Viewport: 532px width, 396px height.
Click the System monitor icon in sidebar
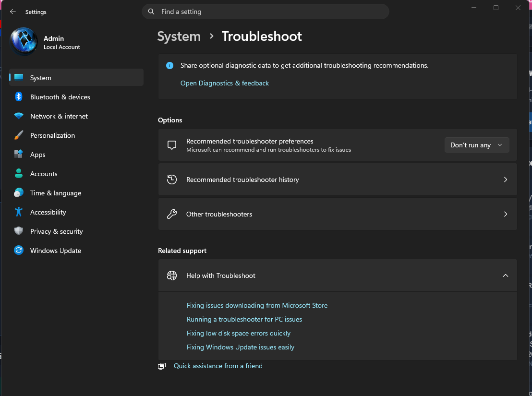19,77
